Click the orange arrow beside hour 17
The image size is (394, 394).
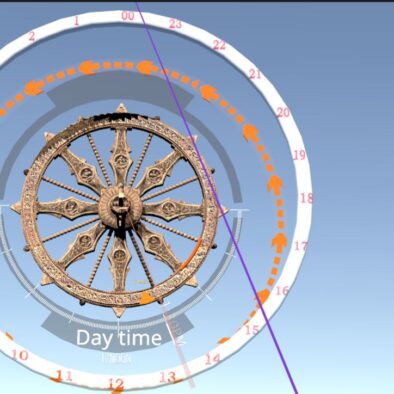[279, 243]
